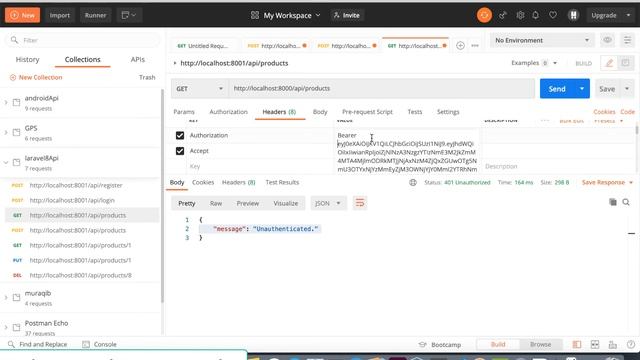
Task: Click the header Key placeholder field
Action: 260,167
